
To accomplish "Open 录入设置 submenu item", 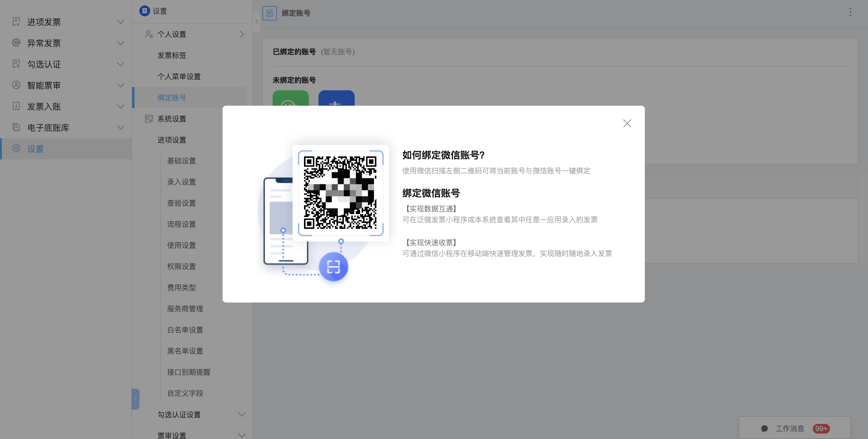I will (181, 182).
